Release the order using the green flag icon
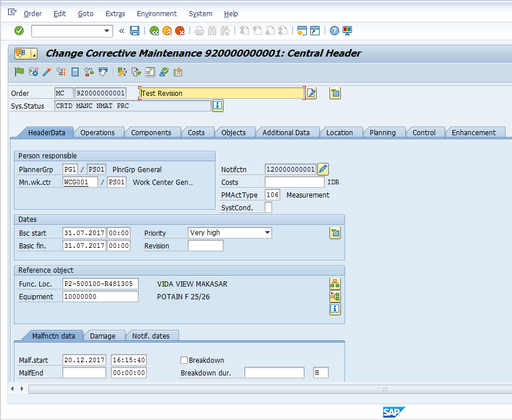The image size is (512, 420). pyautogui.click(x=19, y=72)
